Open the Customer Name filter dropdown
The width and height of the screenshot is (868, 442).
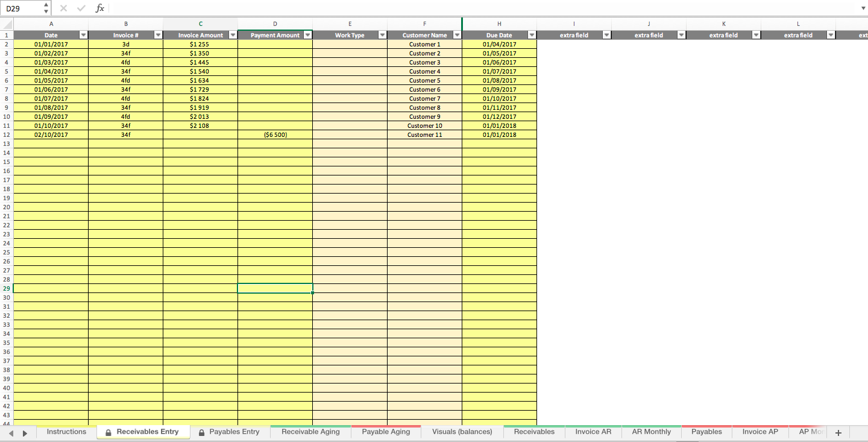456,34
